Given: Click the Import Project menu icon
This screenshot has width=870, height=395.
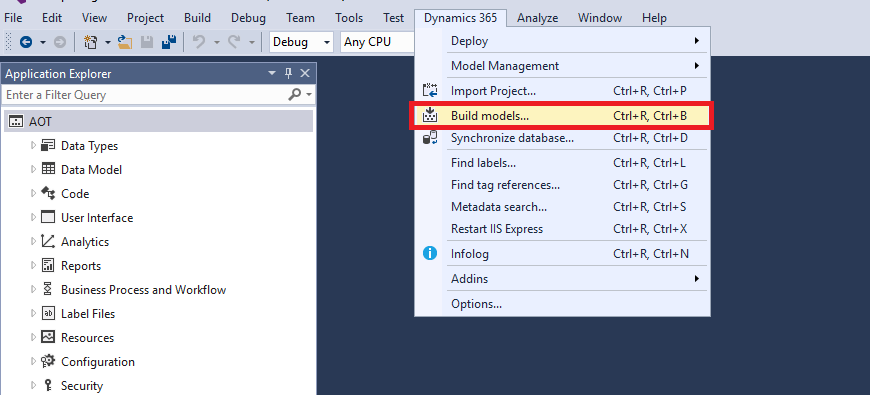Looking at the screenshot, I should 430,90.
